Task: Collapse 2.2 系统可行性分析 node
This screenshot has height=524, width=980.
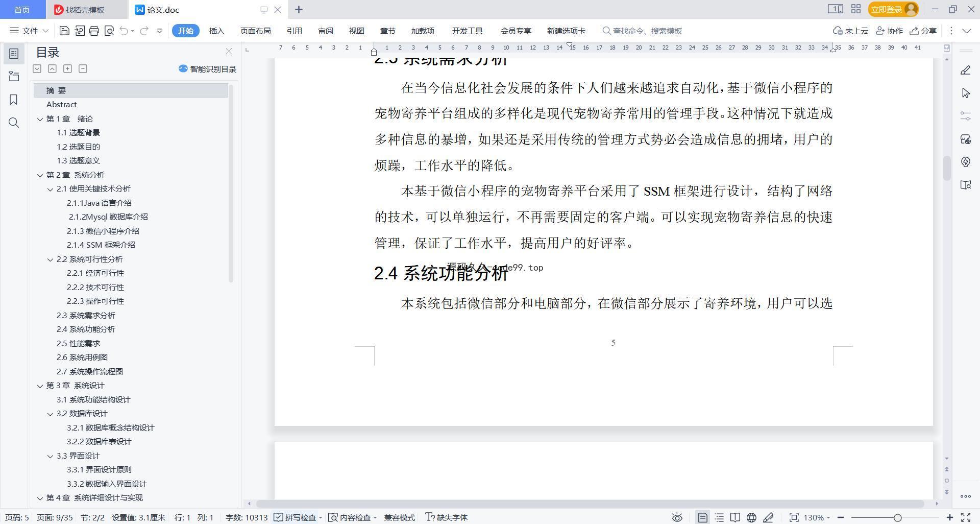Action: point(50,259)
